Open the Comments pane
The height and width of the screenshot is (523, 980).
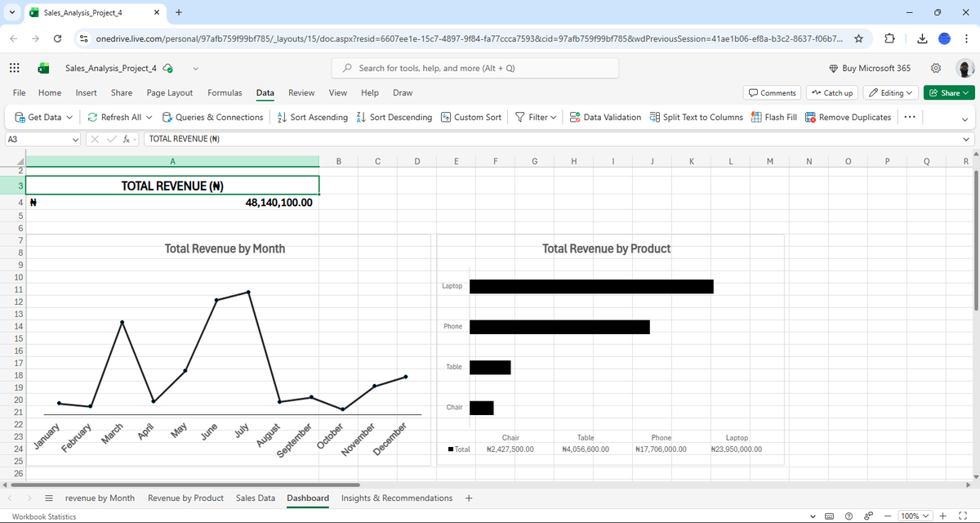click(770, 92)
